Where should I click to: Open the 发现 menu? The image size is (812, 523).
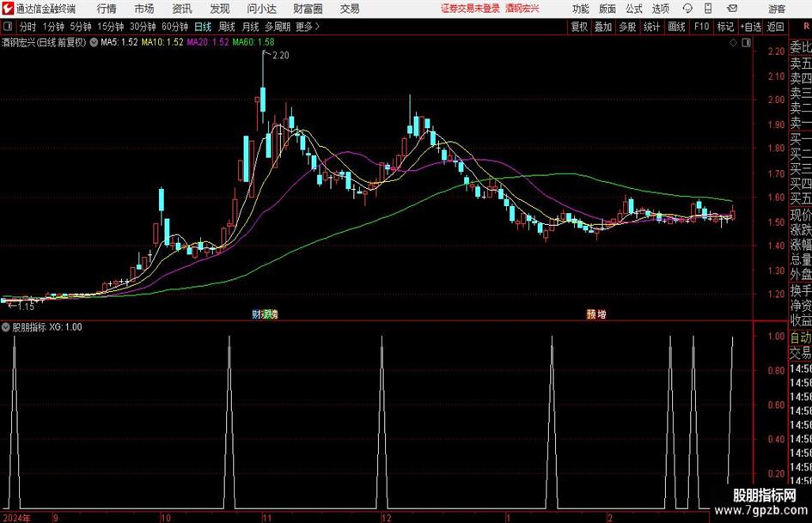[220, 9]
